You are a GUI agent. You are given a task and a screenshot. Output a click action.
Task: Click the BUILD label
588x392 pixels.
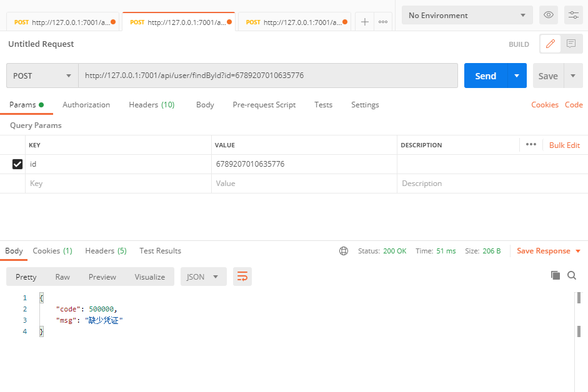(519, 44)
